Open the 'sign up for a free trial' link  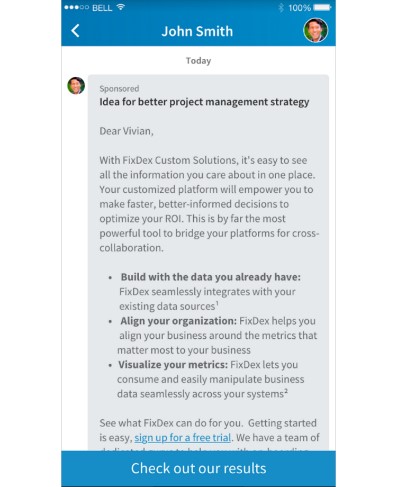[183, 437]
